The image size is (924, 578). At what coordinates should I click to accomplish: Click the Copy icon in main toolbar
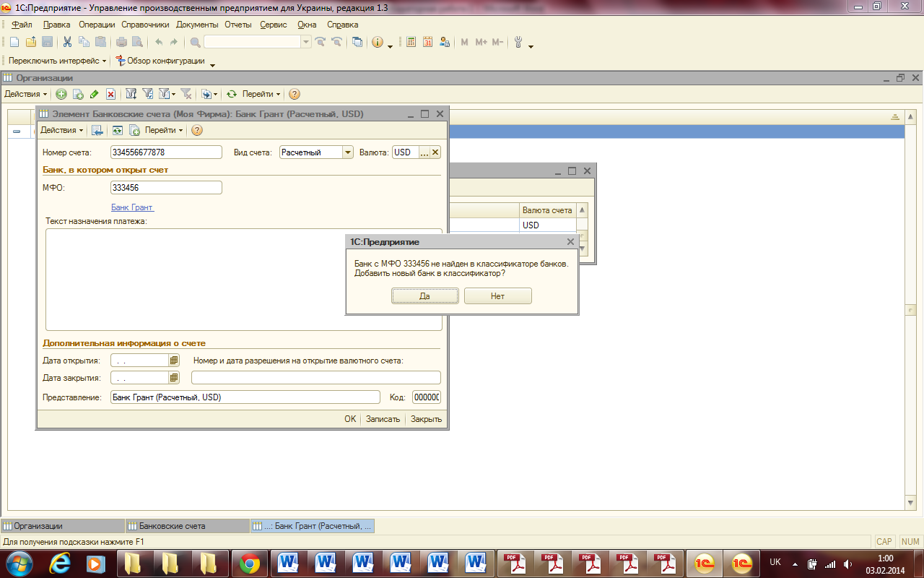tap(84, 42)
